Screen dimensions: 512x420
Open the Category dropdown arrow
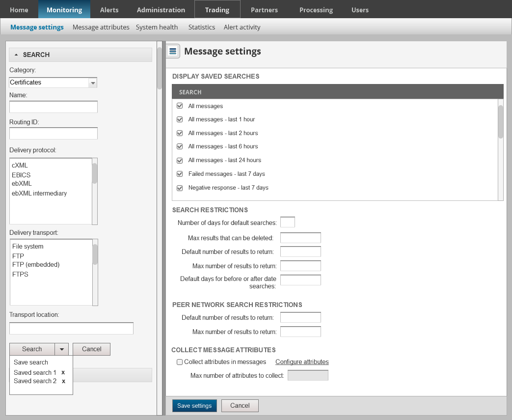click(x=93, y=83)
